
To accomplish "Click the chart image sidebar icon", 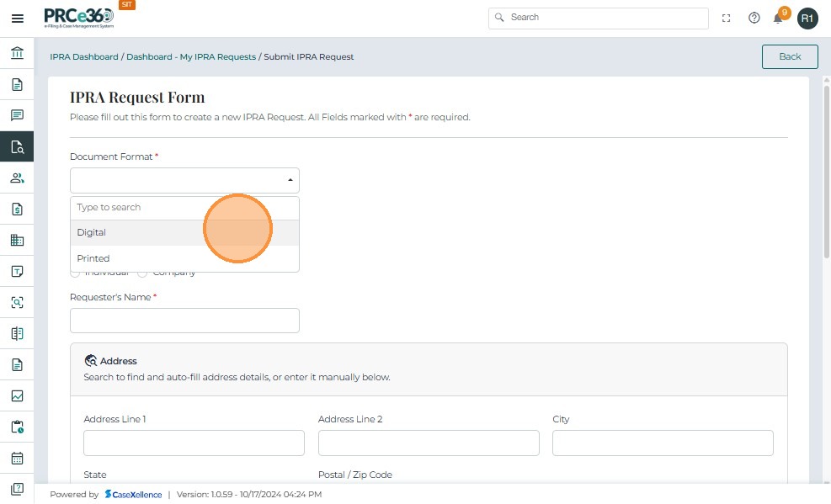I will (x=17, y=396).
